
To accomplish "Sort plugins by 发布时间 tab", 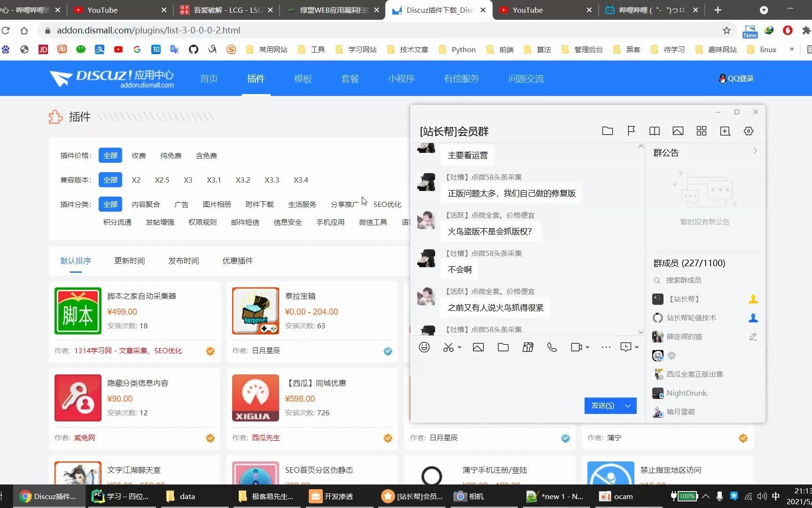I will 184,261.
